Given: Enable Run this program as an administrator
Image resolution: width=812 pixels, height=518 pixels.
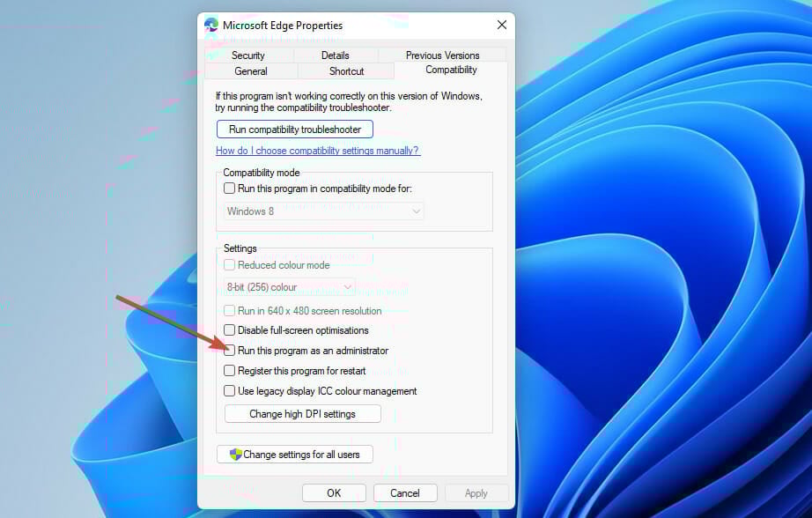Looking at the screenshot, I should coord(229,350).
